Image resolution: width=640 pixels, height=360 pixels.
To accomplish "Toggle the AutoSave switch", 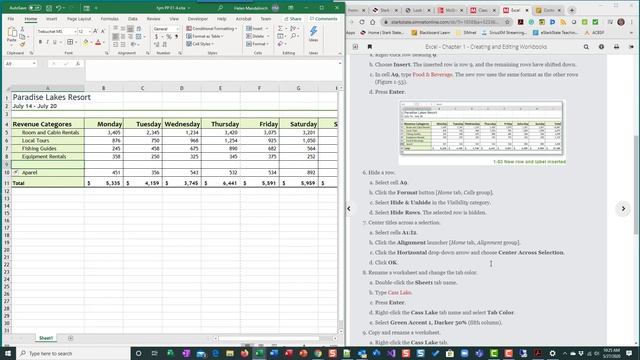I will coord(35,8).
